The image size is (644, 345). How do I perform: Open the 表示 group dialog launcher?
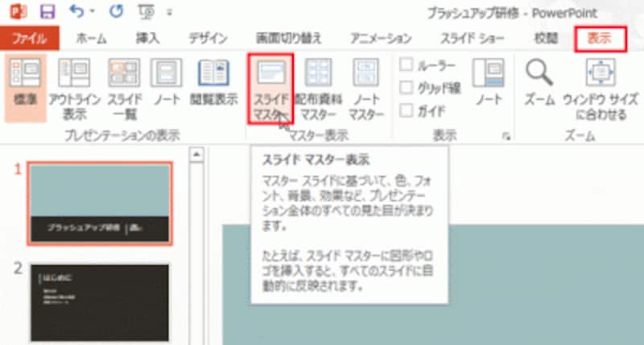click(x=506, y=137)
